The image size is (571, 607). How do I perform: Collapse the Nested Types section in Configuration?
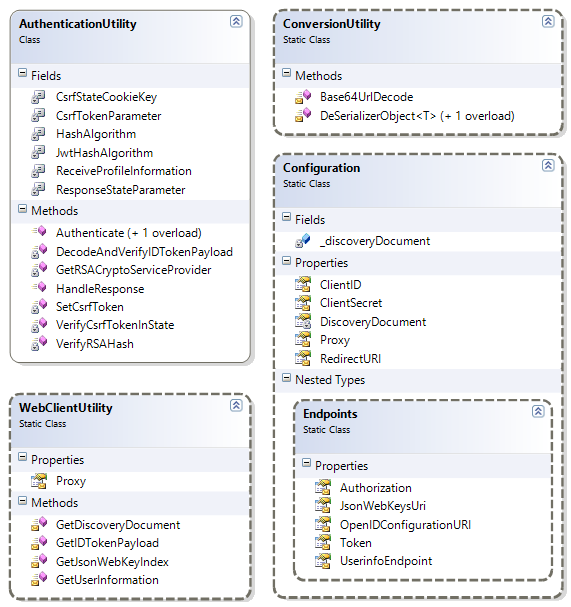pos(286,377)
